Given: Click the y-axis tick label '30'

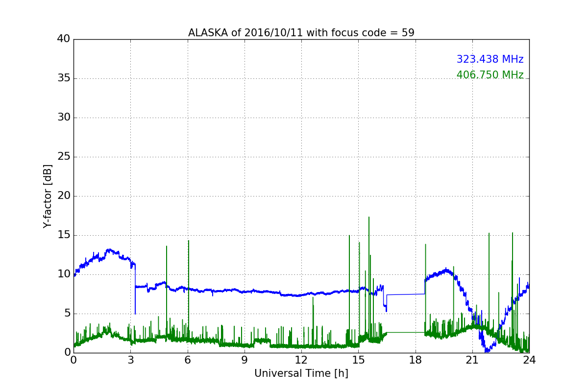Looking at the screenshot, I should (x=64, y=118).
